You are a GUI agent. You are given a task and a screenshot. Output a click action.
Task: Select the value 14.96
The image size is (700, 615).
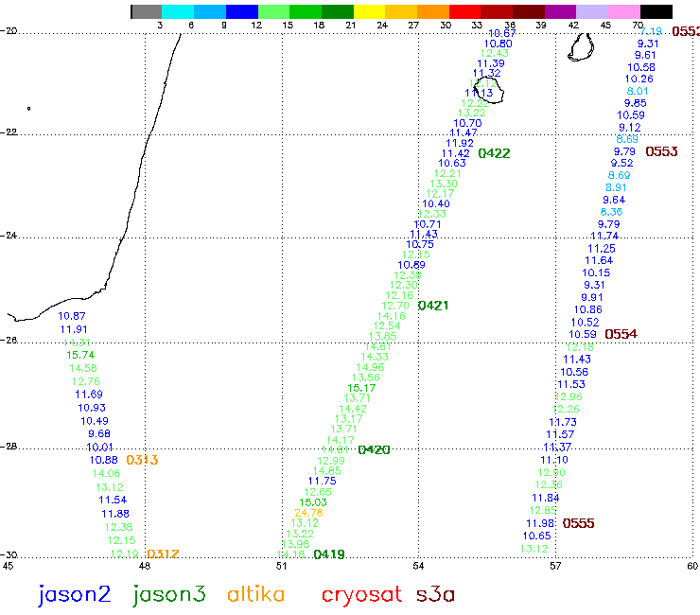pos(370,367)
